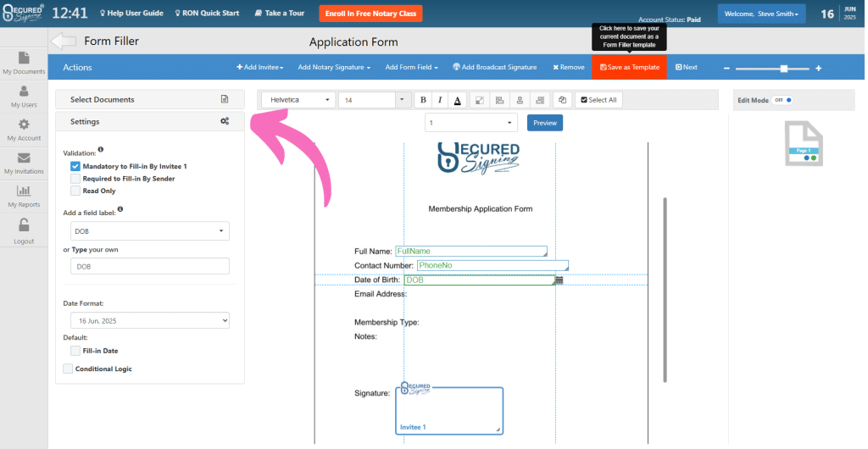The image size is (868, 449).
Task: Click the Preview button
Action: coord(545,123)
